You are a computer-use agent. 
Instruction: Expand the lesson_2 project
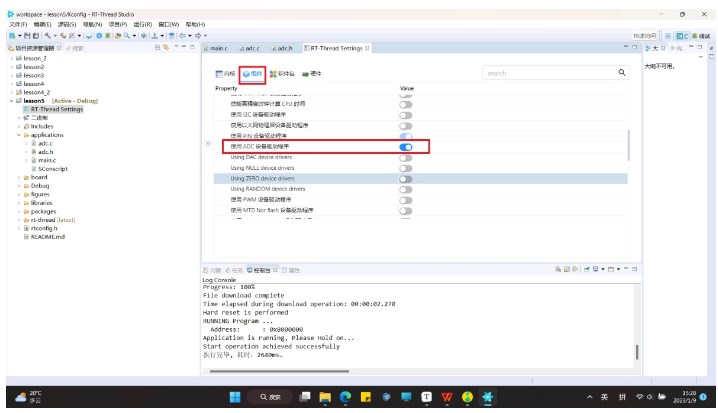click(x=11, y=59)
